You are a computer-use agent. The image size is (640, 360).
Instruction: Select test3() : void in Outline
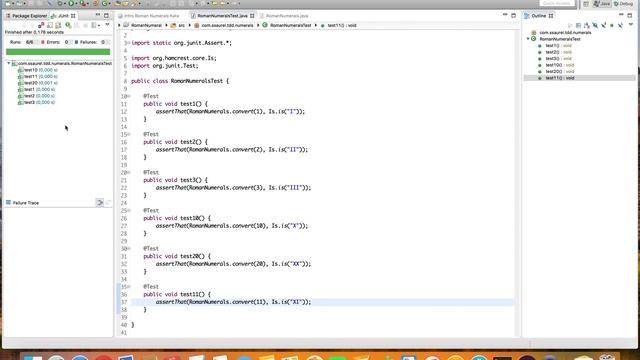[555, 58]
